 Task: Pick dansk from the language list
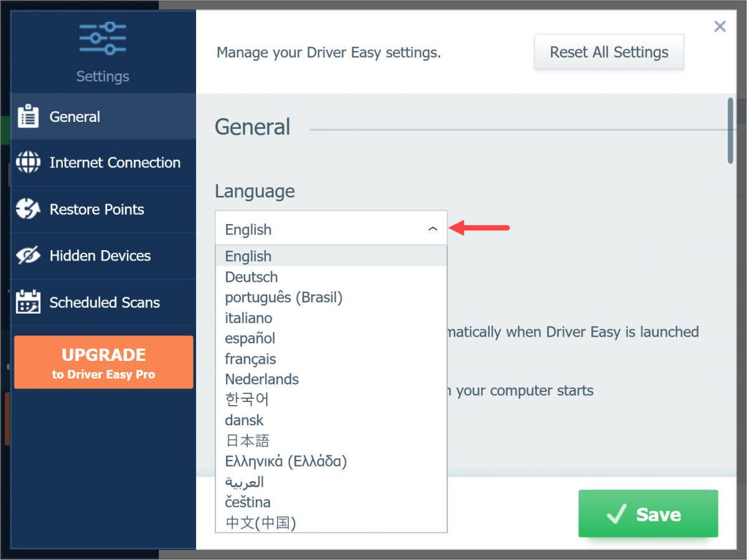pyautogui.click(x=331, y=420)
